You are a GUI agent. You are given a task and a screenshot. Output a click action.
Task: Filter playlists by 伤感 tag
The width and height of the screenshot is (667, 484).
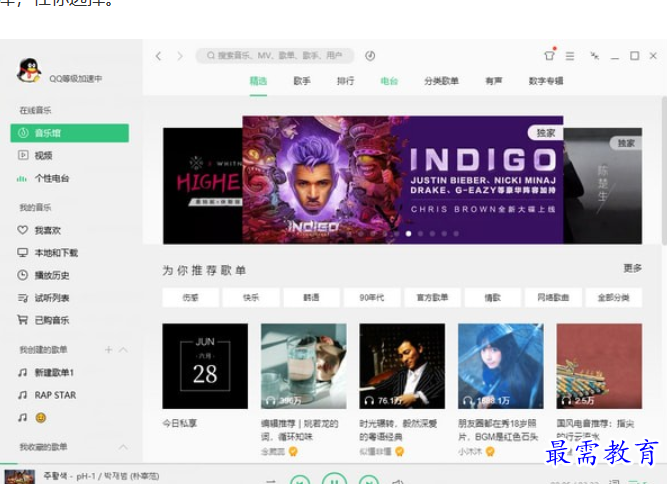tap(191, 297)
